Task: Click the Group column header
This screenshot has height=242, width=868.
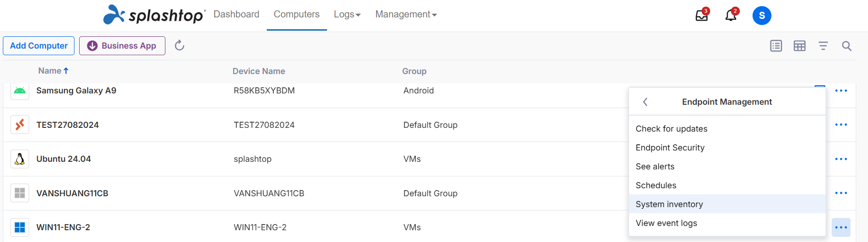Action: click(x=414, y=71)
